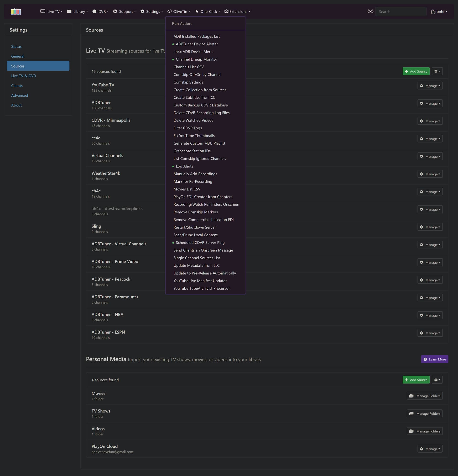Click the OliveTin code brackets icon
Image resolution: width=458 pixels, height=476 pixels.
click(x=170, y=11)
